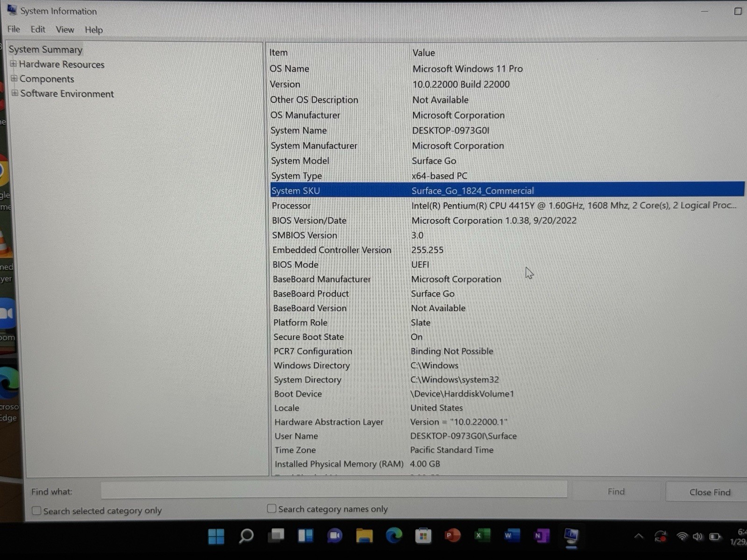Viewport: 747px width, 560px height.
Task: Launch OneNote from the taskbar
Action: click(x=541, y=536)
